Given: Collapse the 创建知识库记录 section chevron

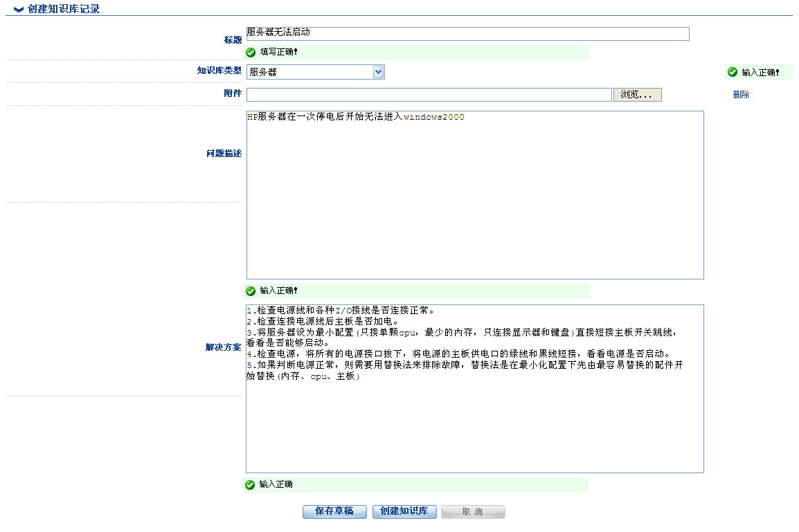Looking at the screenshot, I should click(x=19, y=10).
